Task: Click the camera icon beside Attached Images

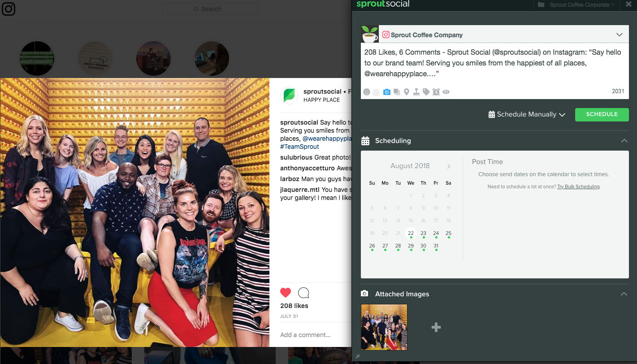Action: click(x=365, y=294)
